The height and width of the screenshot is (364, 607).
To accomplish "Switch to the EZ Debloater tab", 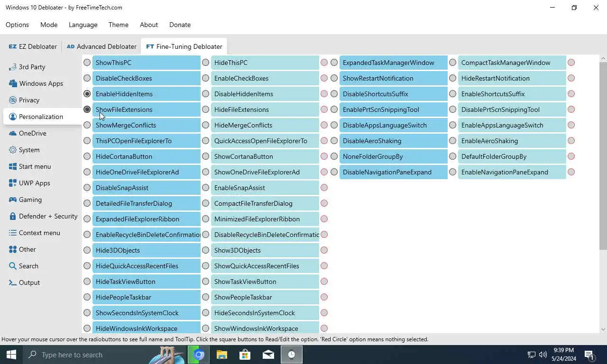I will [33, 46].
